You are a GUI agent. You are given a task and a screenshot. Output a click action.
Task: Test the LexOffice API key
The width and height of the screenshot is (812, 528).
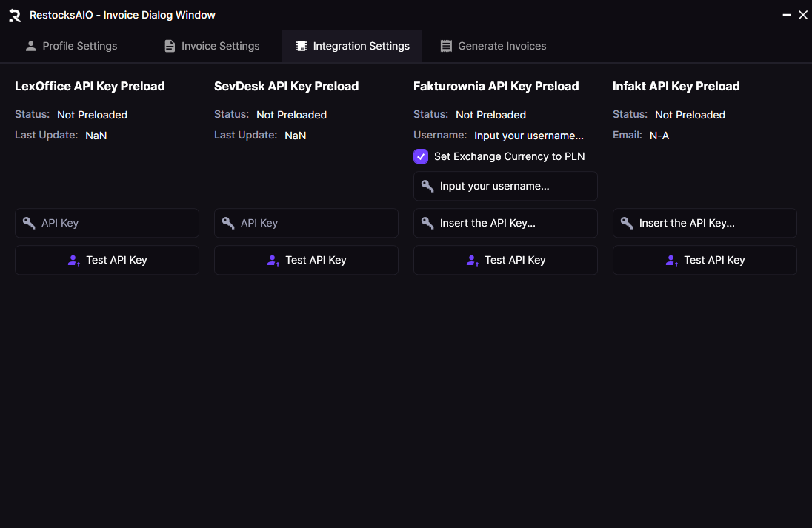point(107,260)
